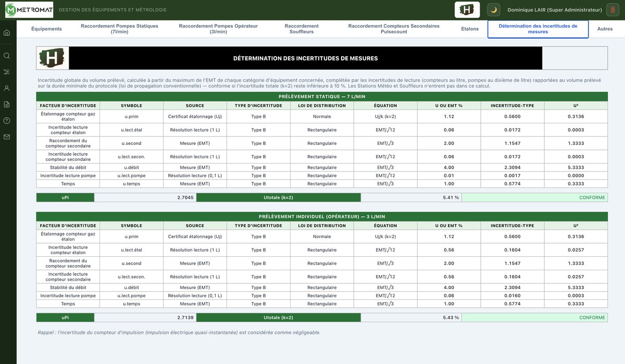The height and width of the screenshot is (364, 625).
Task: Click the U² value 5.3333 in static table
Action: click(576, 168)
